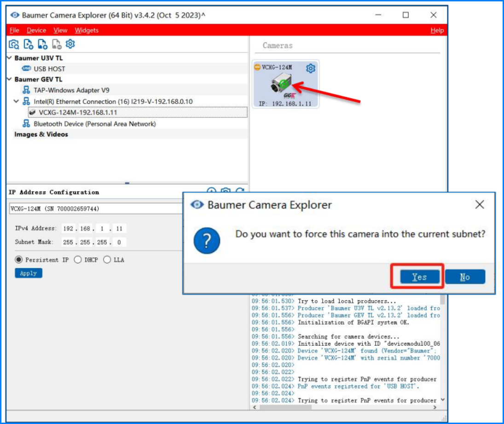Select the VCXG-124M camera thumbnail image

point(282,83)
